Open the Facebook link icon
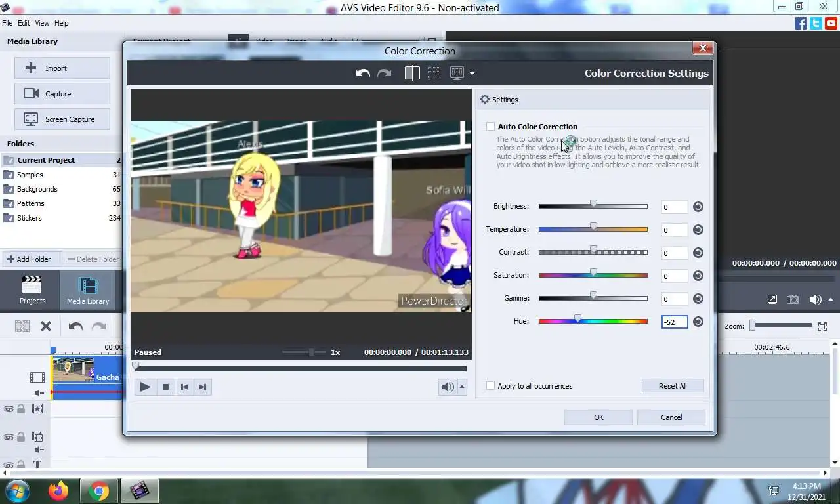Screen dimensions: 840x504 pos(801,24)
